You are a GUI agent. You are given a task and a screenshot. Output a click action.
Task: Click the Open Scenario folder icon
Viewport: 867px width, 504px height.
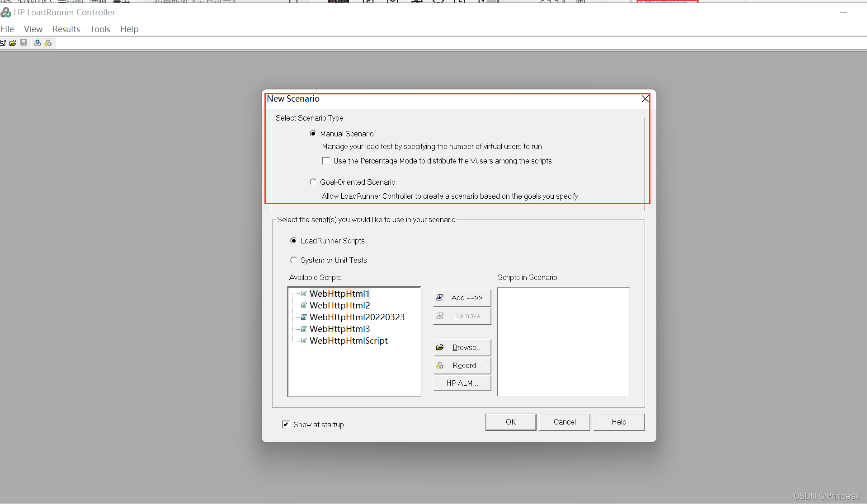13,43
